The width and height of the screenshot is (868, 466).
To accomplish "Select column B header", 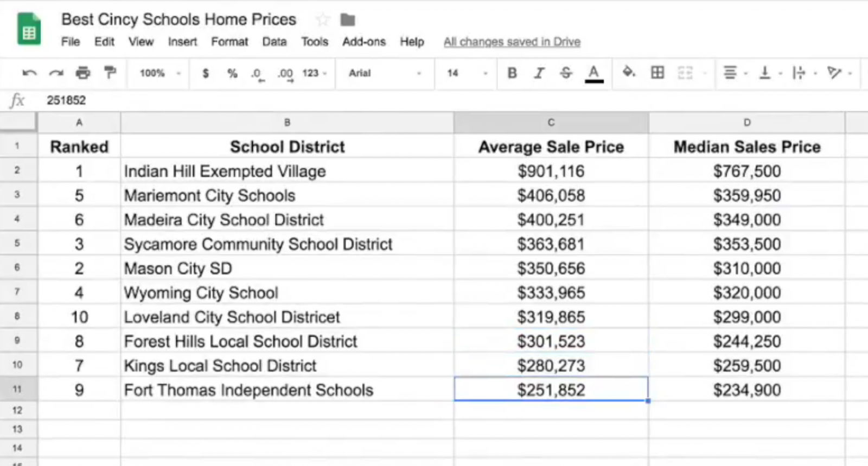I will click(287, 123).
